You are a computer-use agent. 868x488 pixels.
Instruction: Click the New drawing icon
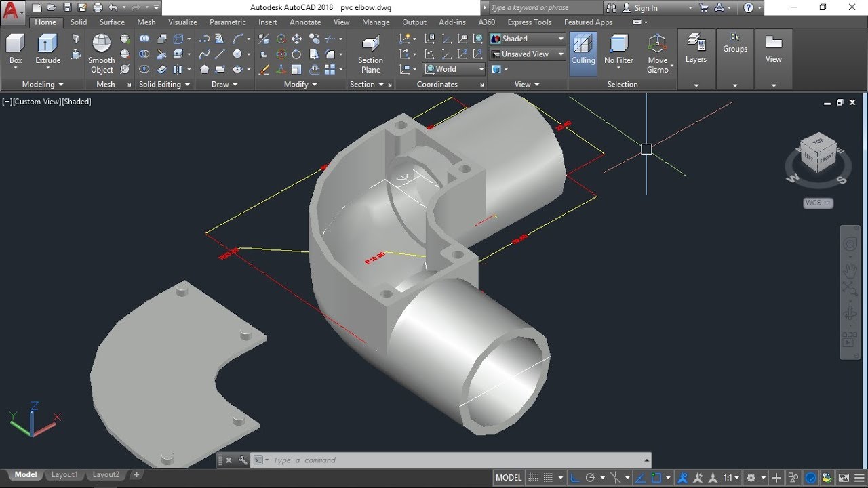(36, 7)
